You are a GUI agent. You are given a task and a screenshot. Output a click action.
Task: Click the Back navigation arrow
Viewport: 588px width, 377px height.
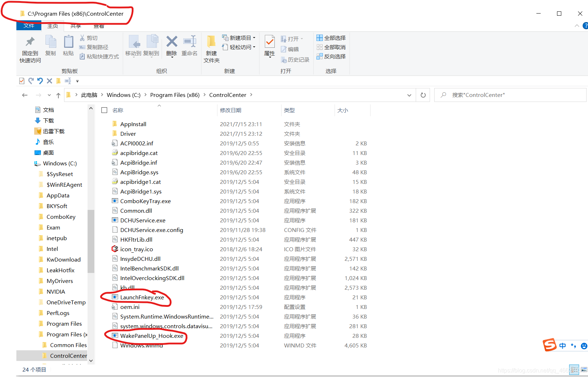(25, 95)
